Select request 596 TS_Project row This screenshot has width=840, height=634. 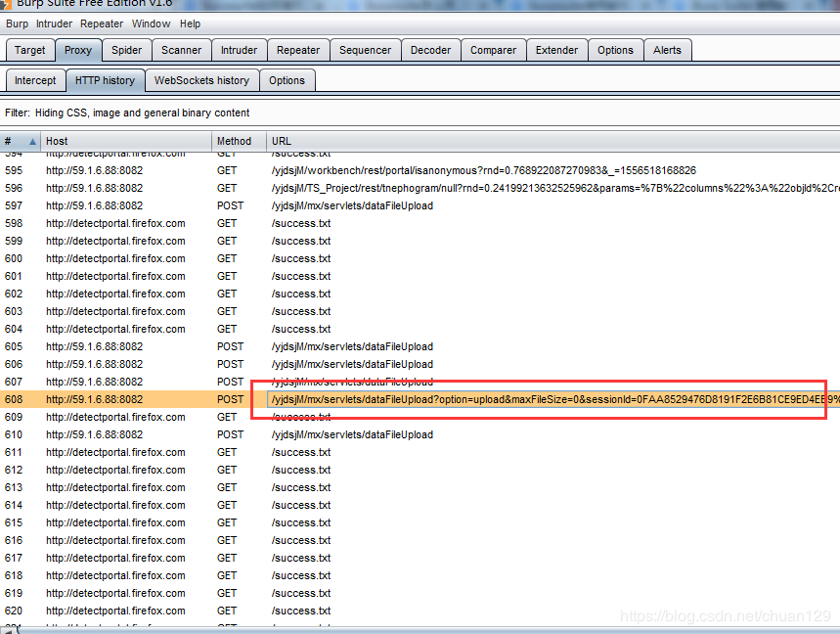[x=420, y=188]
